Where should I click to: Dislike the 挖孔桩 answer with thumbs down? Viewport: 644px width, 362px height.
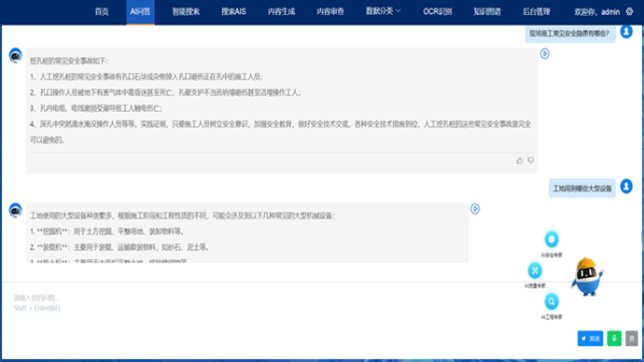pyautogui.click(x=531, y=160)
